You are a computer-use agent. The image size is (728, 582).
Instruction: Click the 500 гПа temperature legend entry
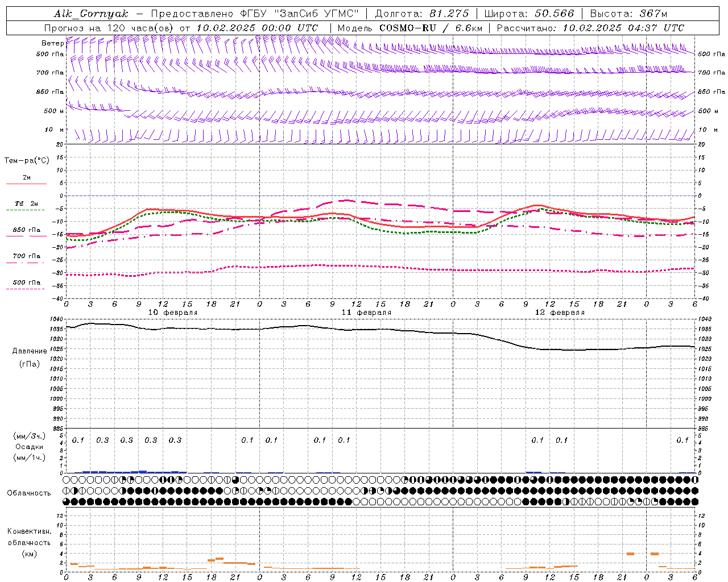point(27,282)
